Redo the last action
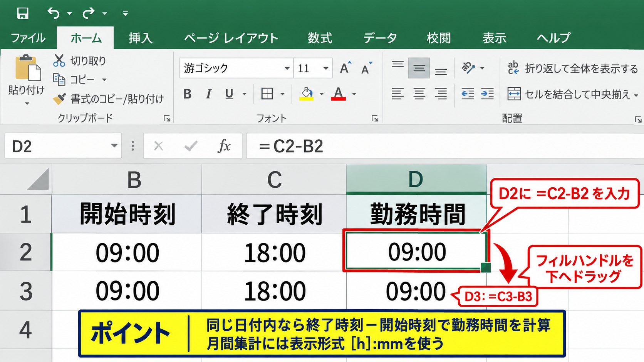The height and width of the screenshot is (362, 644). click(89, 13)
